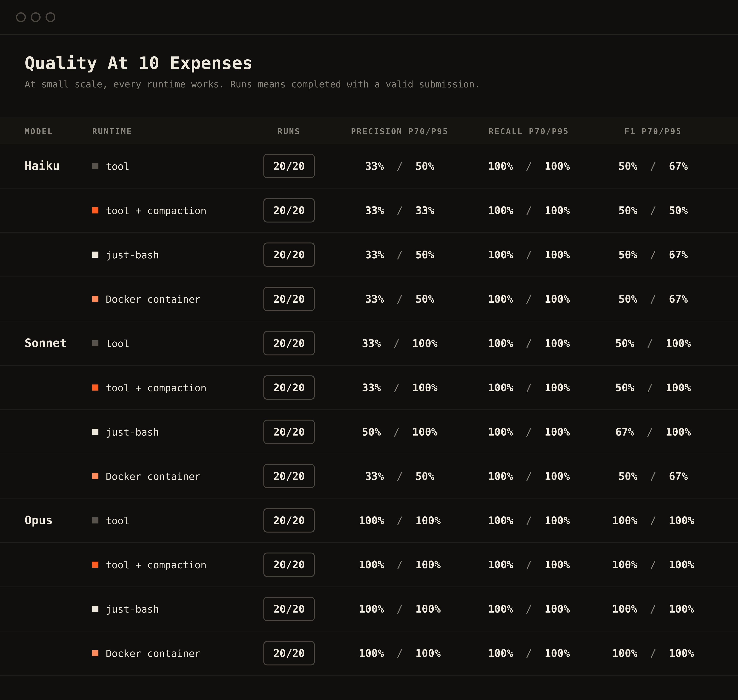Click 20/20 badge in Opus Docker container row
Viewport: 738px width, 700px height.
[289, 653]
